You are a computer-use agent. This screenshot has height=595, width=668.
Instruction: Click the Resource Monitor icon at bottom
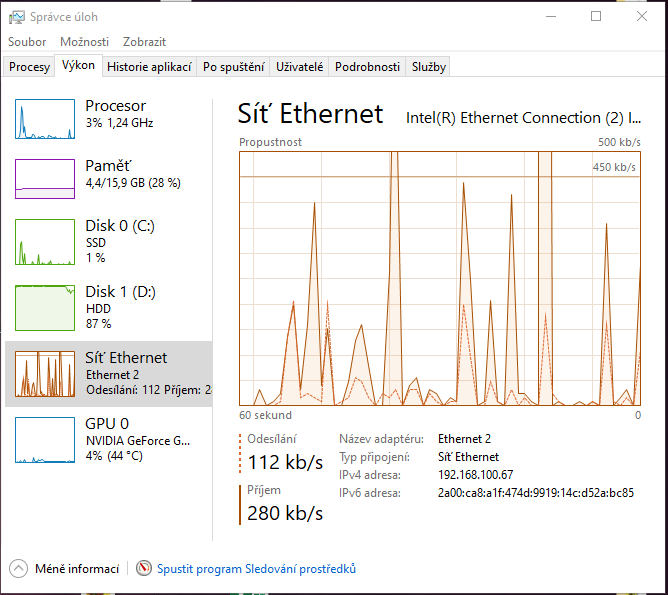click(x=144, y=569)
